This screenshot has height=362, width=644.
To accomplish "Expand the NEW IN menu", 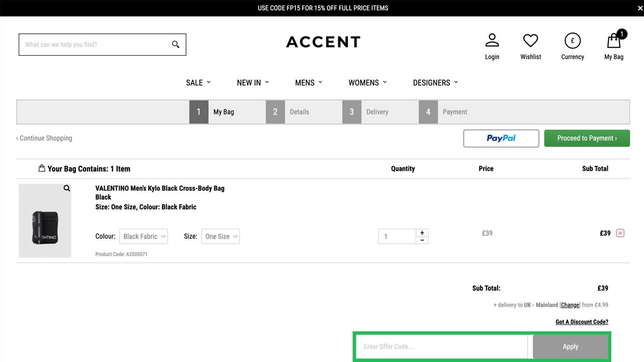I will click(253, 82).
